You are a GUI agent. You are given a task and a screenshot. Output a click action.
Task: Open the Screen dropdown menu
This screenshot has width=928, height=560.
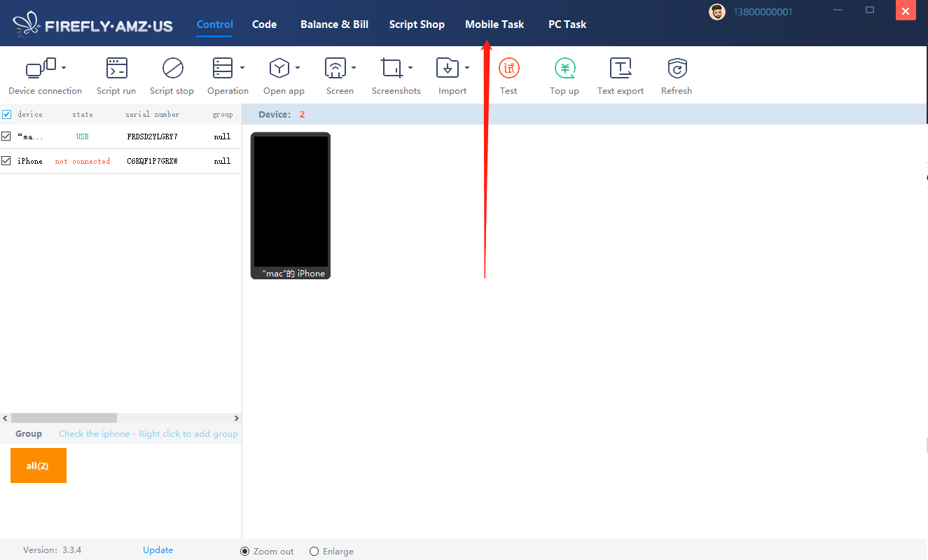click(354, 68)
